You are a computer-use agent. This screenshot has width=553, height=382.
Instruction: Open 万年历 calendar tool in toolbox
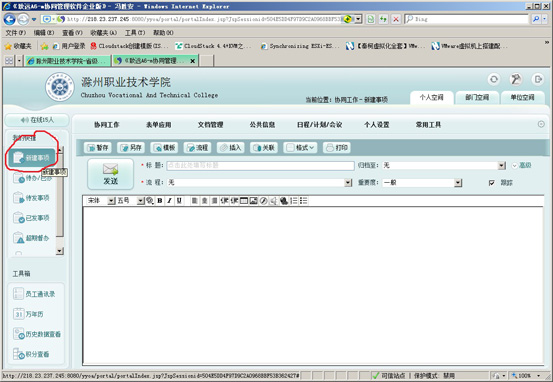point(28,314)
